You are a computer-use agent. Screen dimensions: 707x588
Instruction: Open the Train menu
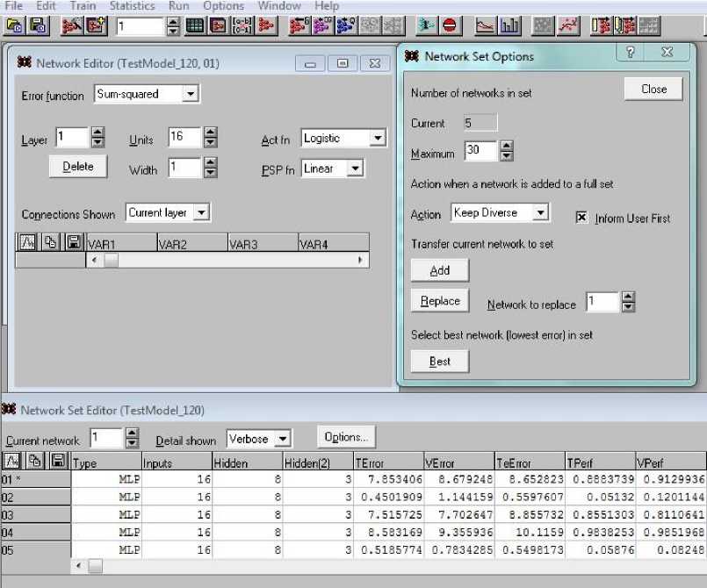[83, 6]
